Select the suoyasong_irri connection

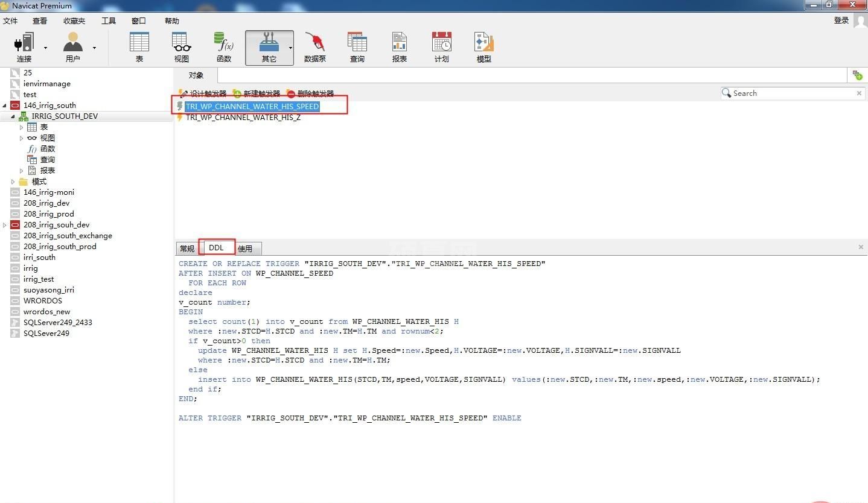pos(49,289)
